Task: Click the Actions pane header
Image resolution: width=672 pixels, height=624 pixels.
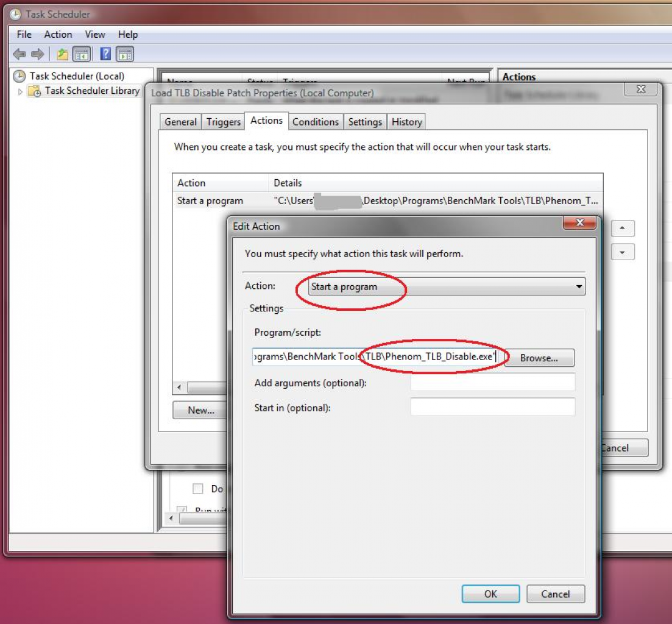Action: tap(518, 77)
